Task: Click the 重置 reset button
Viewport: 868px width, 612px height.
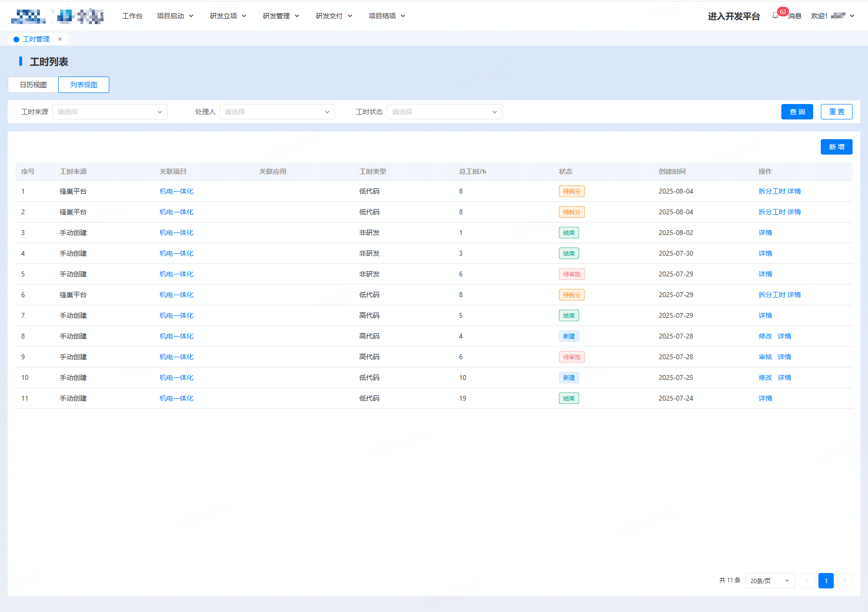Action: pyautogui.click(x=836, y=112)
